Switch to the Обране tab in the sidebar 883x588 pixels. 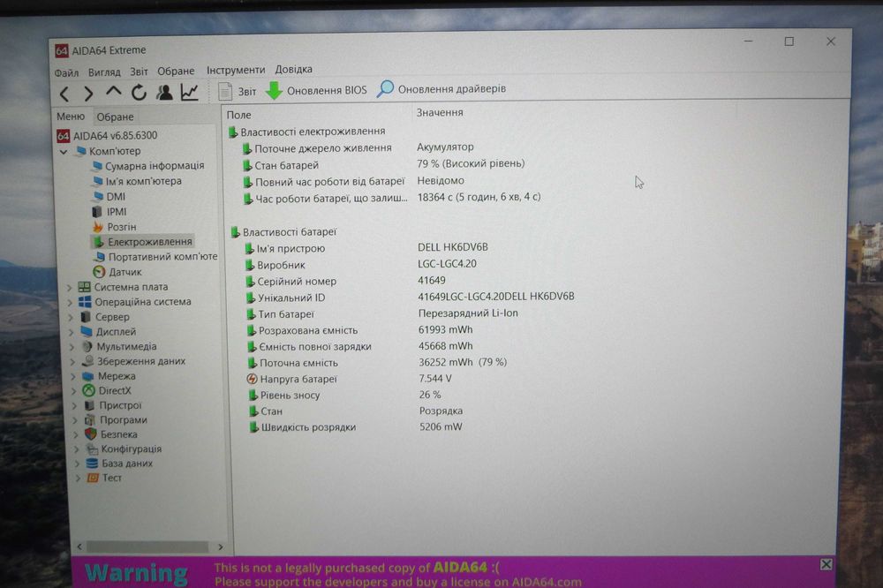115,117
